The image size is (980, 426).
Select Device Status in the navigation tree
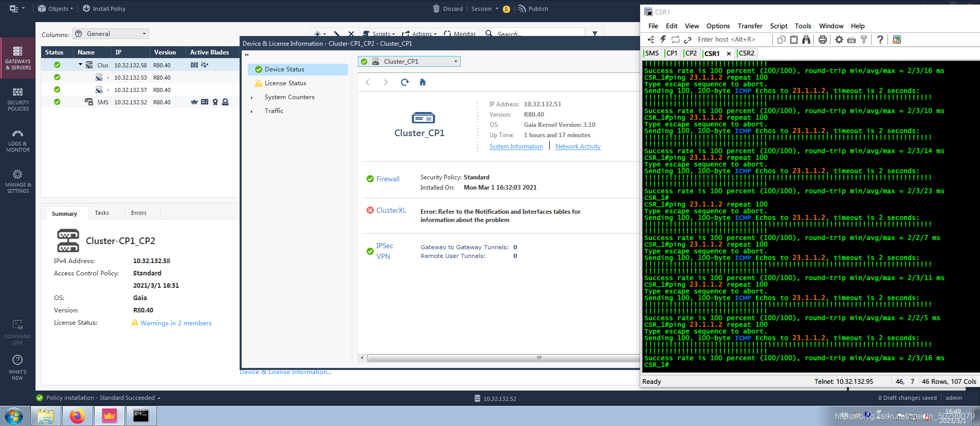(298, 69)
